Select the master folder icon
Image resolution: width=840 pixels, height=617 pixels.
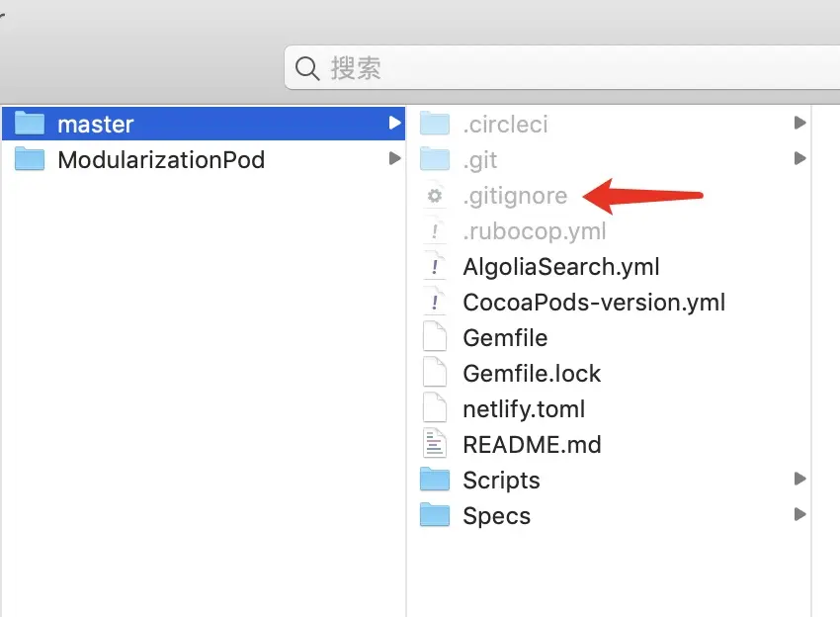coord(30,124)
